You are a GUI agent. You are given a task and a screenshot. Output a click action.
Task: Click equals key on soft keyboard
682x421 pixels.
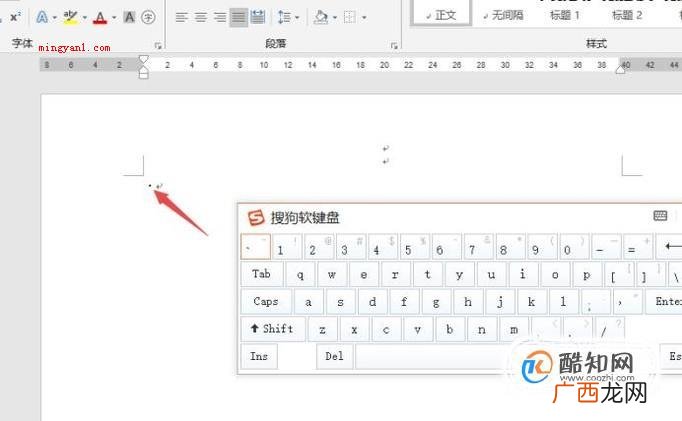[637, 247]
